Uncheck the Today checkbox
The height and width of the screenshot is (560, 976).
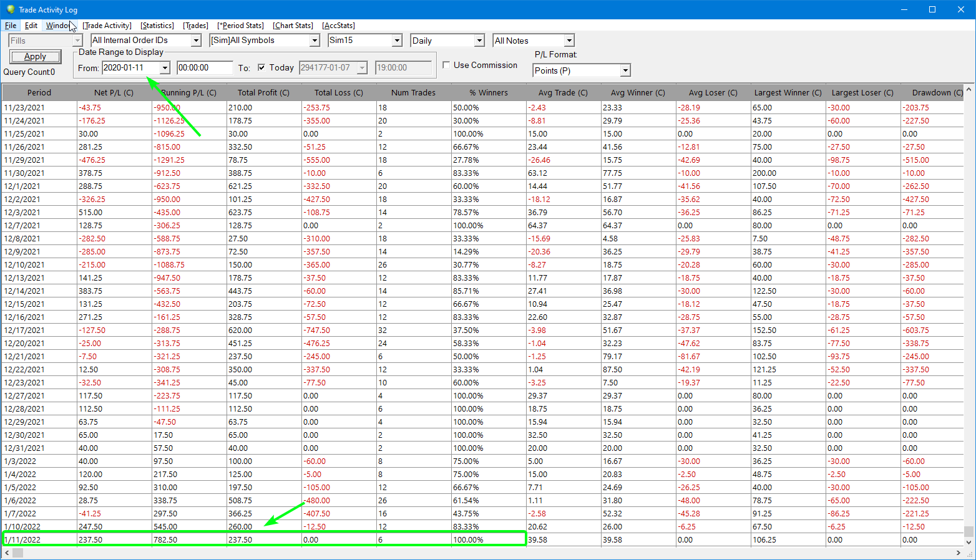pos(261,68)
